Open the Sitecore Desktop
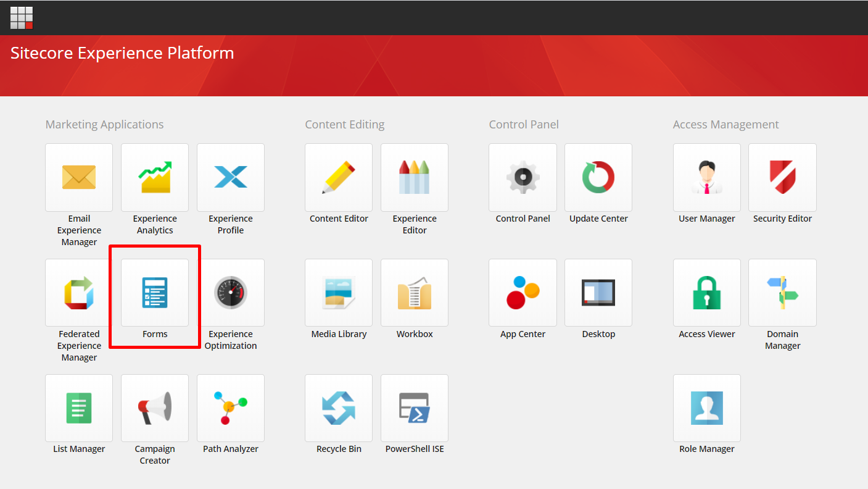 pos(598,293)
